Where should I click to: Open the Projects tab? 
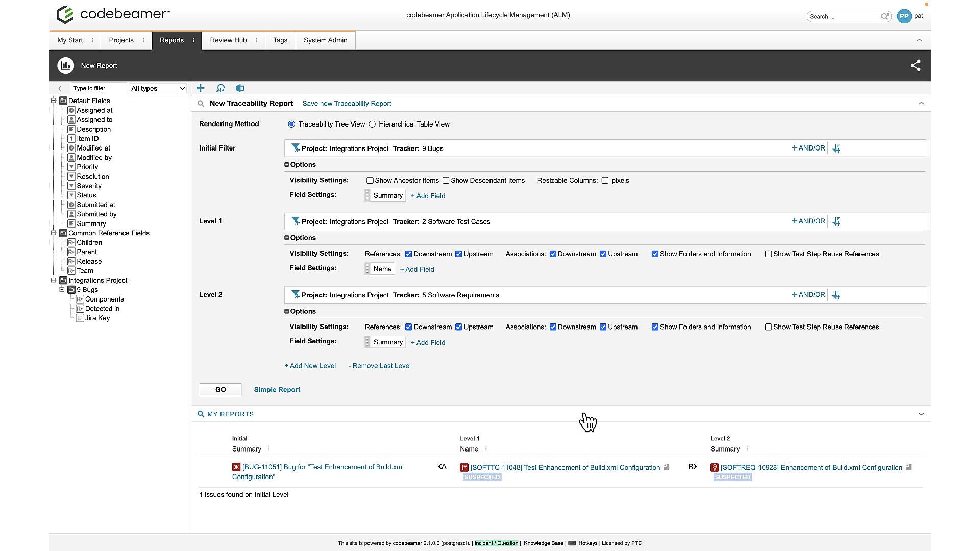point(121,40)
